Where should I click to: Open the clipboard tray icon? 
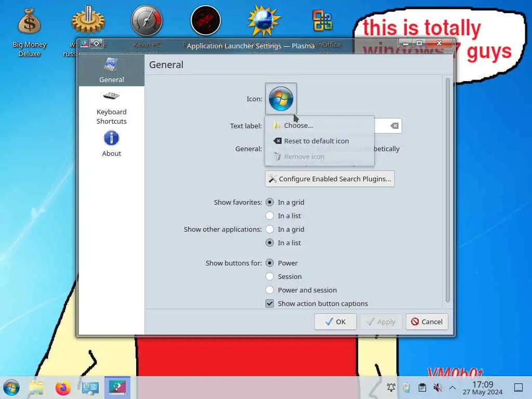point(422,388)
